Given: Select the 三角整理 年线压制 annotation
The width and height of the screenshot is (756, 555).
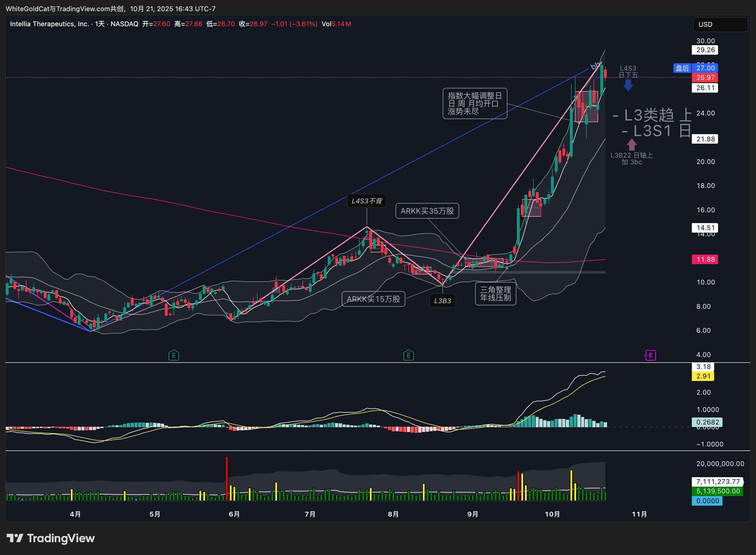Looking at the screenshot, I should (496, 294).
